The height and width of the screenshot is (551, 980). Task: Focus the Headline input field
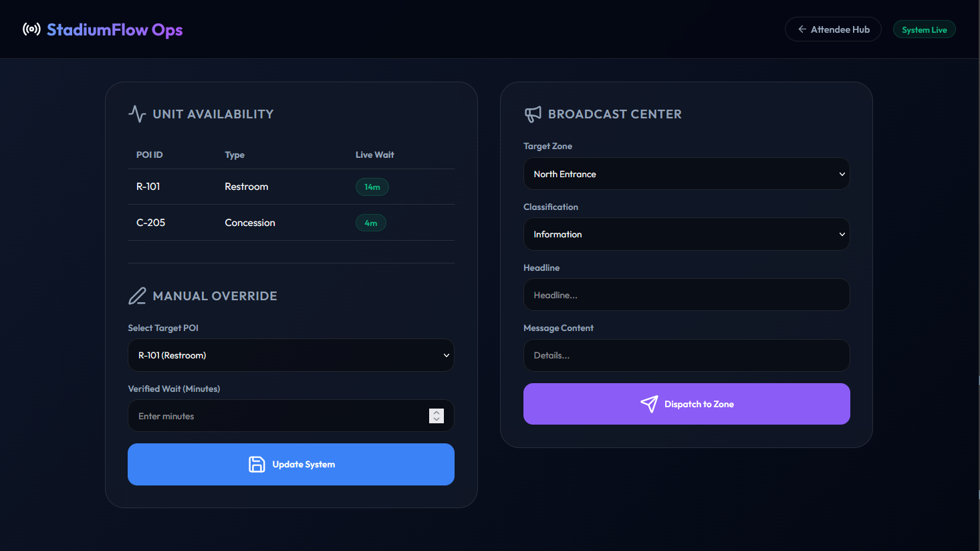(x=686, y=295)
